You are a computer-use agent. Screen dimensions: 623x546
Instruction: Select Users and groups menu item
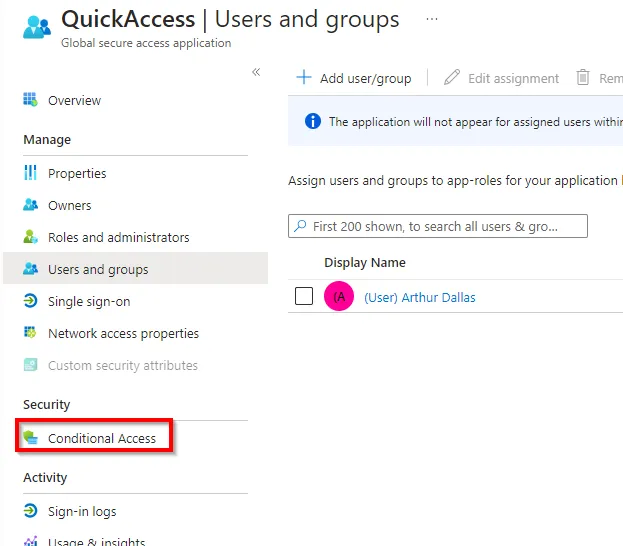coord(135,268)
